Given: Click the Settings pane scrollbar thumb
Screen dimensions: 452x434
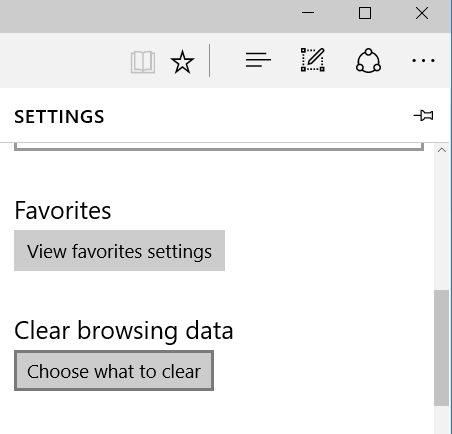Looking at the screenshot, I should [x=441, y=348].
